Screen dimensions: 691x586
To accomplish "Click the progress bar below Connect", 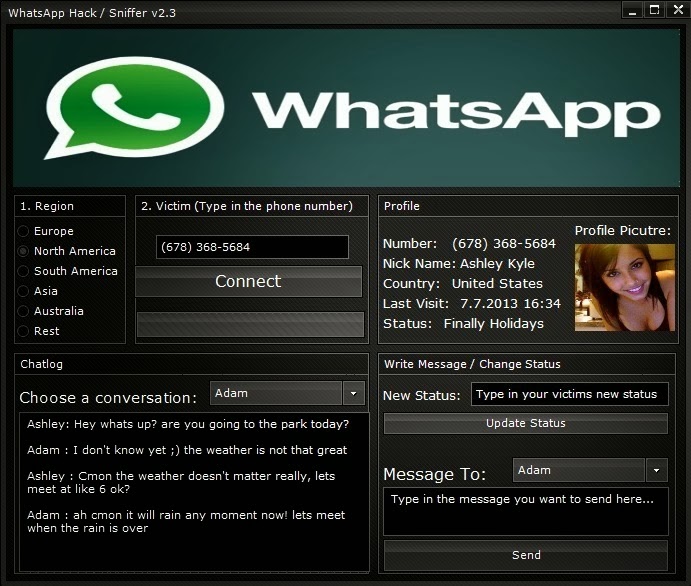I will tap(250, 324).
